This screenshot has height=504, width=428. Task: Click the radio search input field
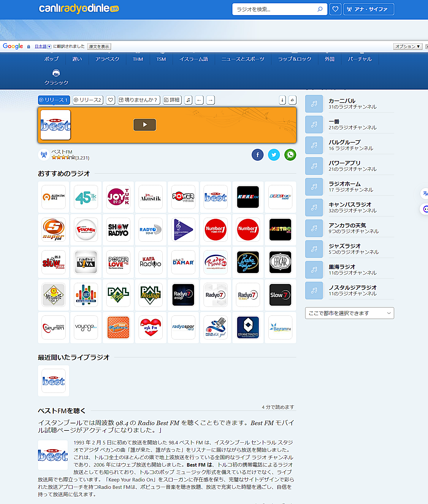(275, 9)
